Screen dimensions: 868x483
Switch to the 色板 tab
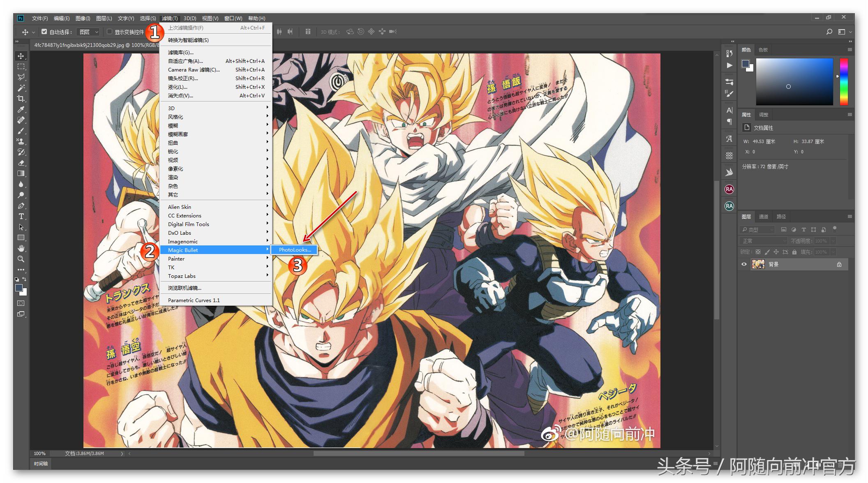click(x=763, y=50)
